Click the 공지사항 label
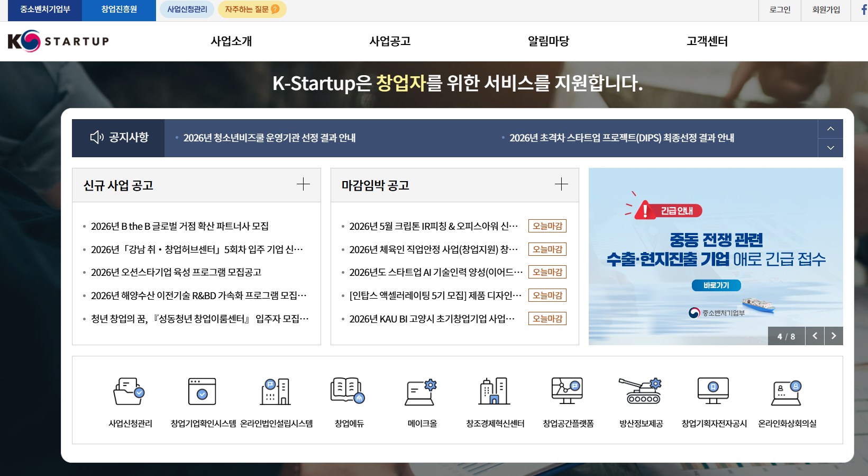868x476 pixels. 129,138
